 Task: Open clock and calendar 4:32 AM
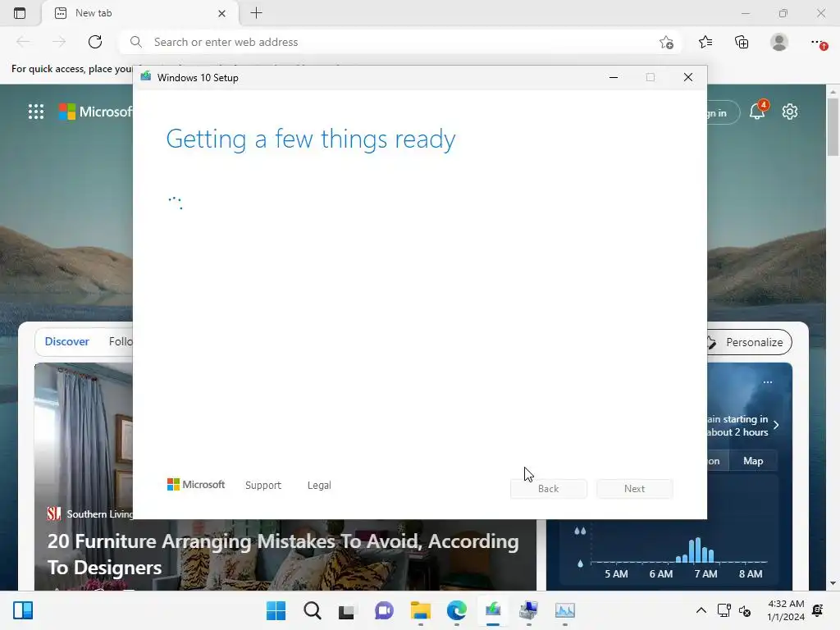(x=785, y=610)
